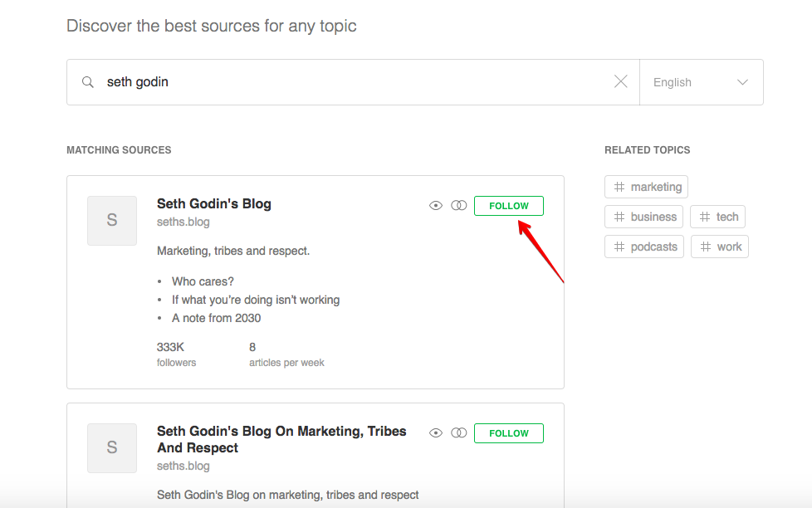Image resolution: width=812 pixels, height=508 pixels.
Task: Select the tech related topic tag
Action: point(717,217)
